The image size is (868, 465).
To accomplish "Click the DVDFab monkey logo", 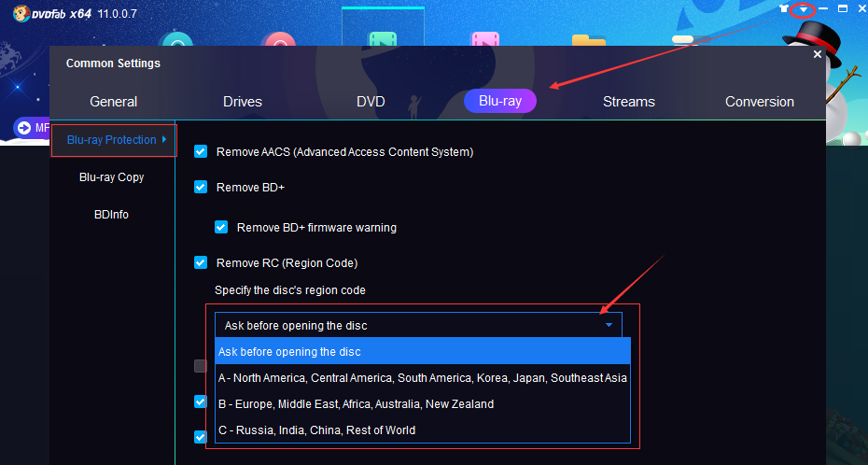I will 21,13.
